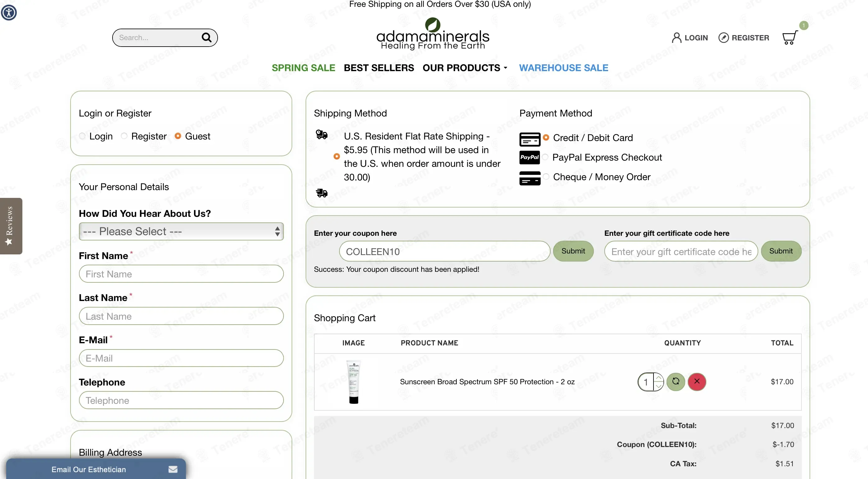This screenshot has height=479, width=868.
Task: Open the shopping cart icon
Action: [x=790, y=37]
